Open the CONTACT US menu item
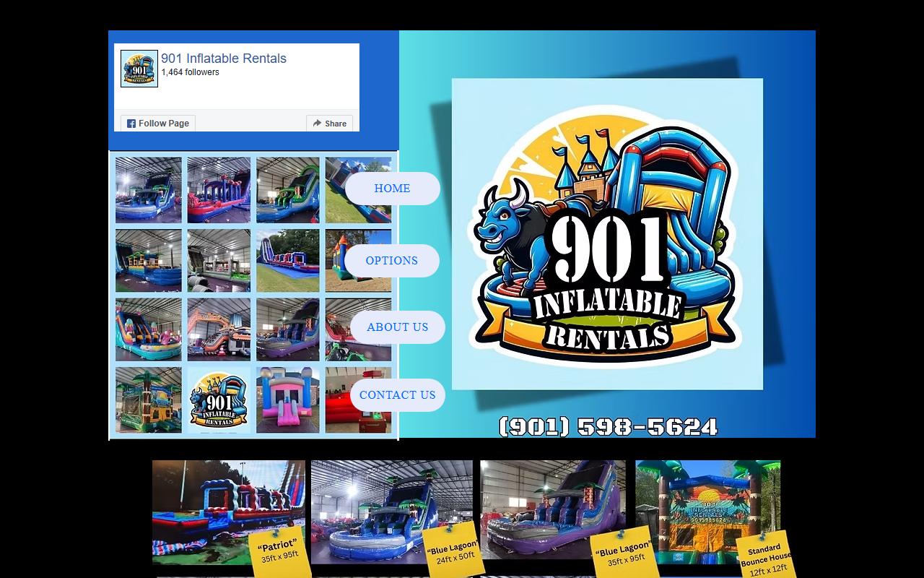 point(398,395)
